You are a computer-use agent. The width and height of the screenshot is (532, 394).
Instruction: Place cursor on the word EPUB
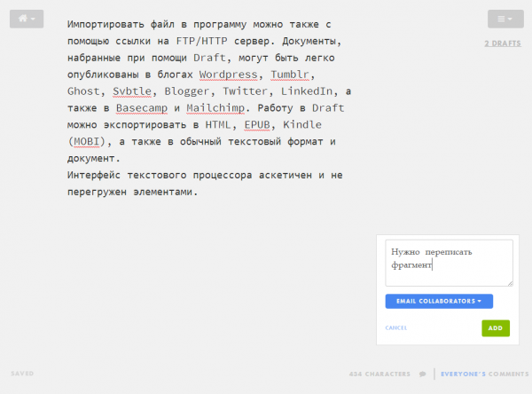[x=259, y=122]
